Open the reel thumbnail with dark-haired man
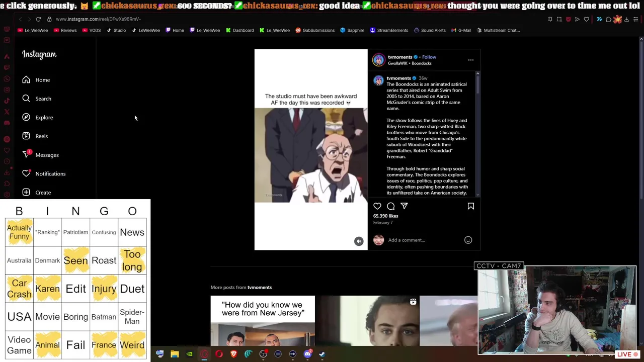The height and width of the screenshot is (362, 644). (x=367, y=321)
